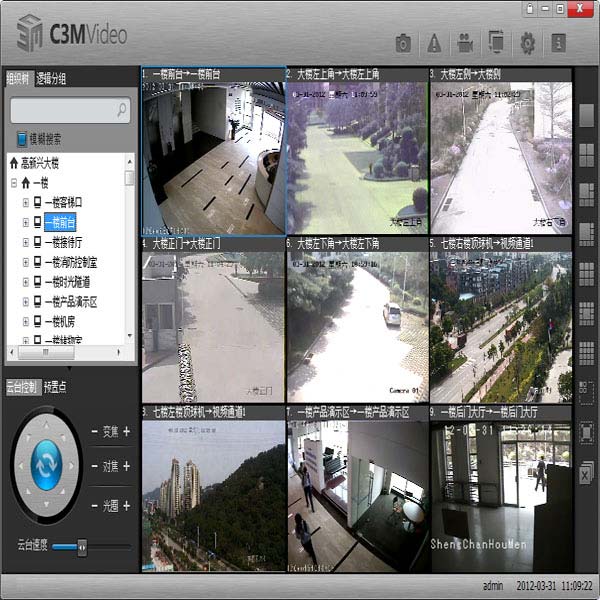Click plus next to 变焦 zoom

click(x=127, y=433)
